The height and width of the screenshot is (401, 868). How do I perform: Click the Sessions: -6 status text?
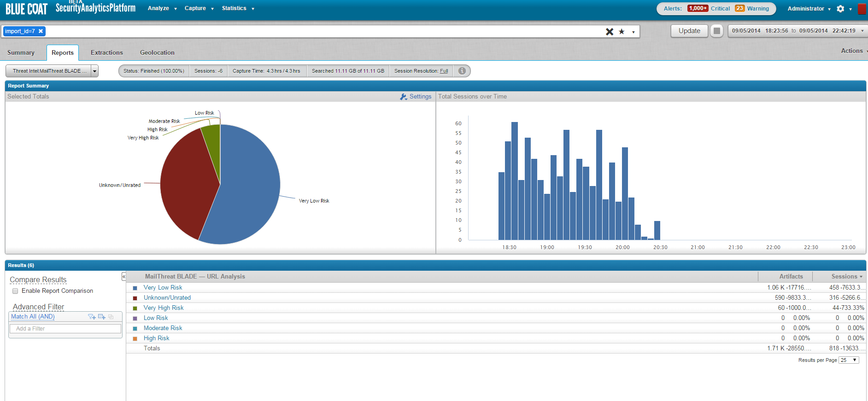208,71
